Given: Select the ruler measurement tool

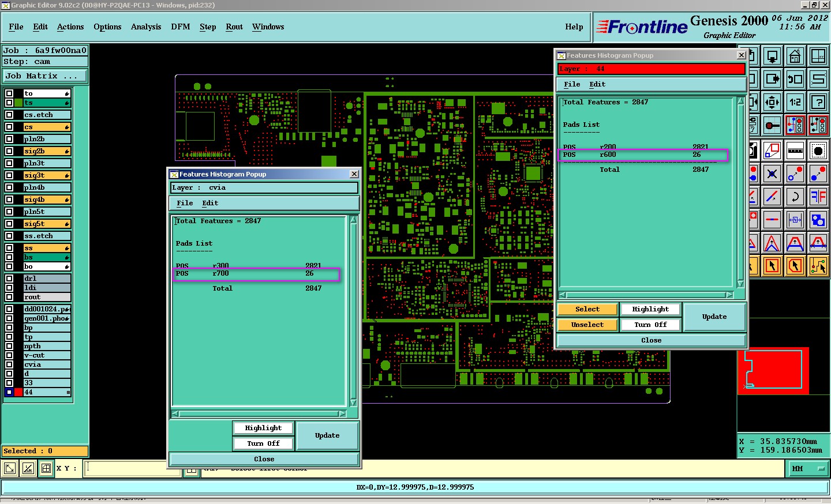Looking at the screenshot, I should coord(795,151).
